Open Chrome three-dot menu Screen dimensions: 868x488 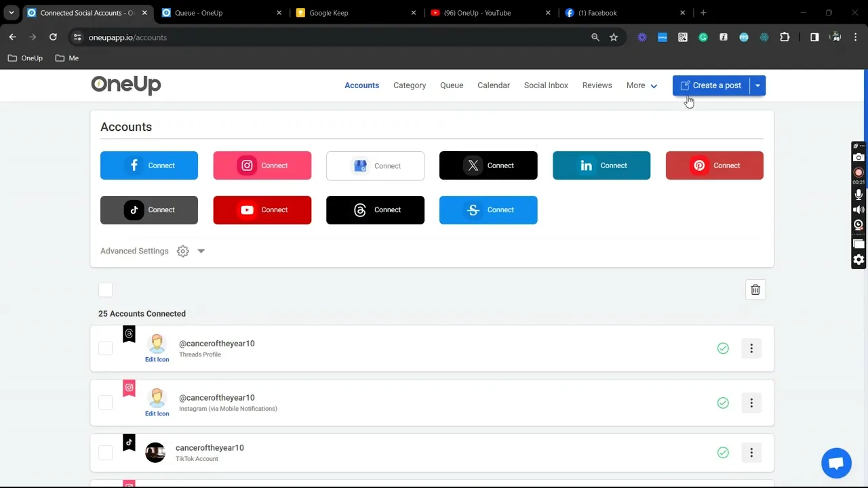(856, 37)
